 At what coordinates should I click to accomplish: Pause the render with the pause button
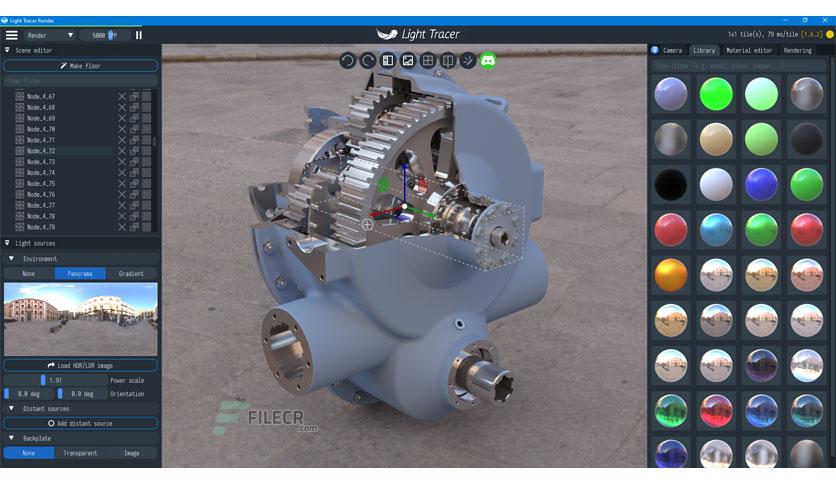(139, 35)
